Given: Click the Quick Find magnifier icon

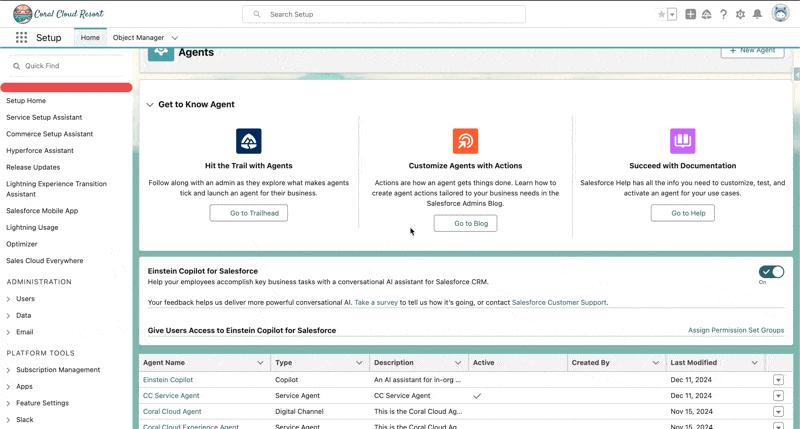Looking at the screenshot, I should pyautogui.click(x=16, y=66).
